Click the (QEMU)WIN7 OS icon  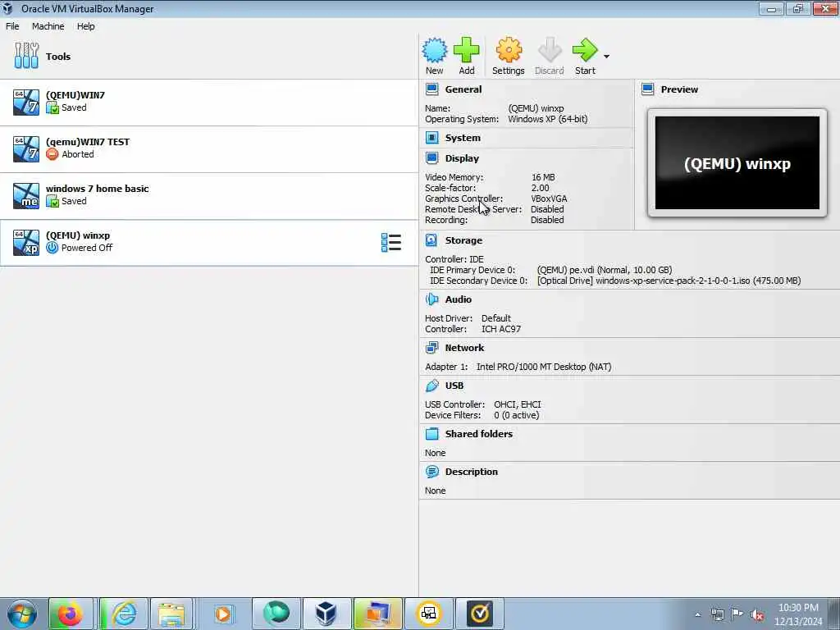click(26, 102)
